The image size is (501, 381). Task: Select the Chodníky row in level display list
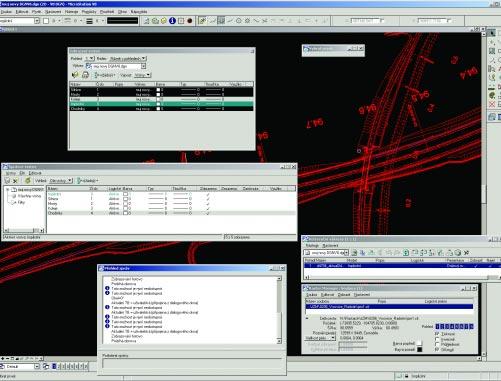tap(161, 108)
